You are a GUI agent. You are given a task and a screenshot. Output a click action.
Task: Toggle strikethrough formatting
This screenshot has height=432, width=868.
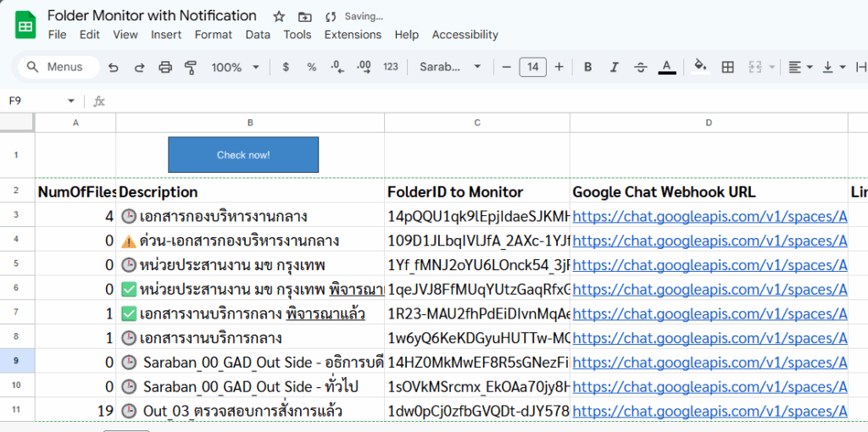641,67
